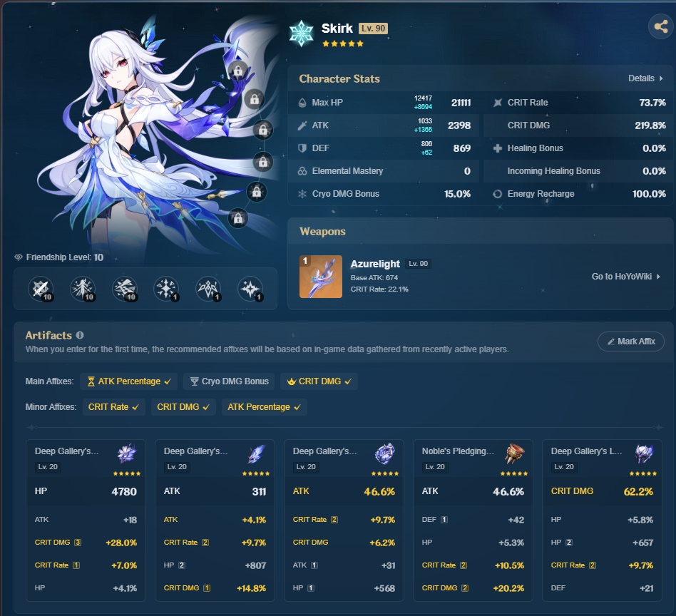The width and height of the screenshot is (676, 616).
Task: Toggle the Cryo DMG Bonus main affix
Action: click(229, 381)
